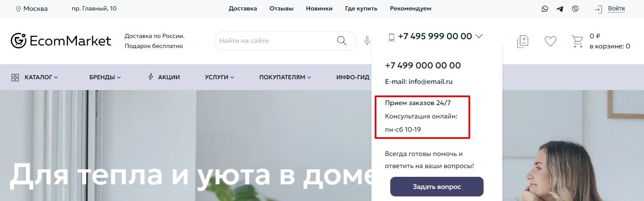
Task: Open the Доставка top menu link
Action: pos(243,8)
